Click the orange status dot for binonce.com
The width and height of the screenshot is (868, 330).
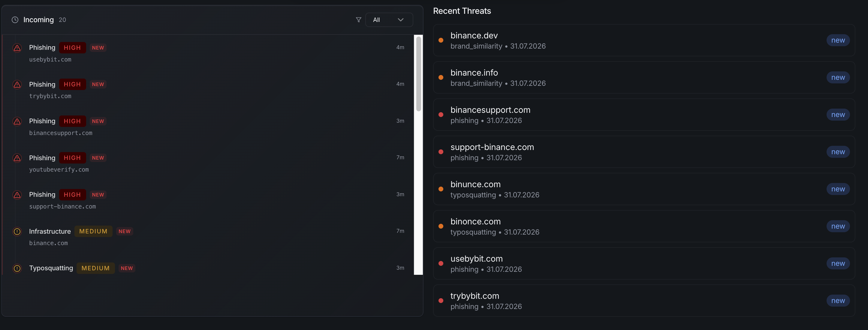pos(441,226)
